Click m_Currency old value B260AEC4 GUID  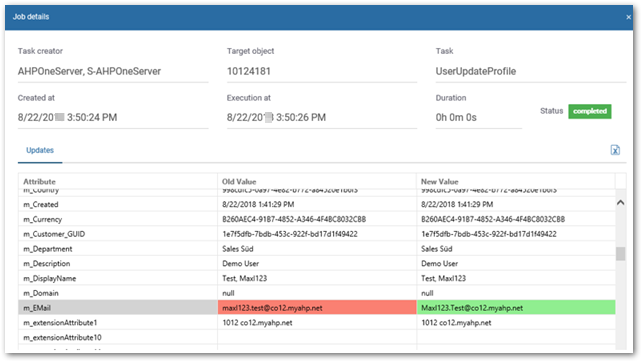(317, 219)
